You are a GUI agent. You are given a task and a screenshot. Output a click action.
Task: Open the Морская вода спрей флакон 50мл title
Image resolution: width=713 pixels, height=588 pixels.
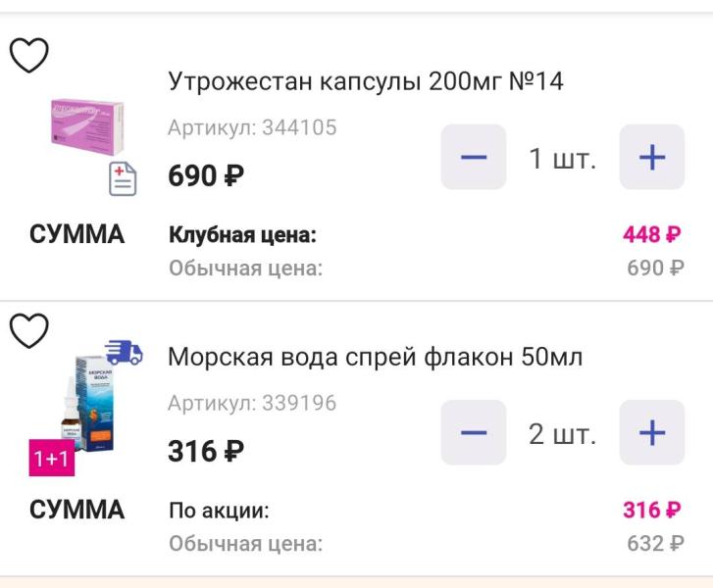pos(376,358)
